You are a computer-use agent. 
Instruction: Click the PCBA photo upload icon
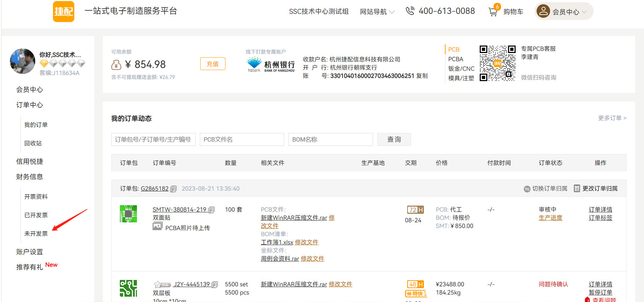(157, 227)
